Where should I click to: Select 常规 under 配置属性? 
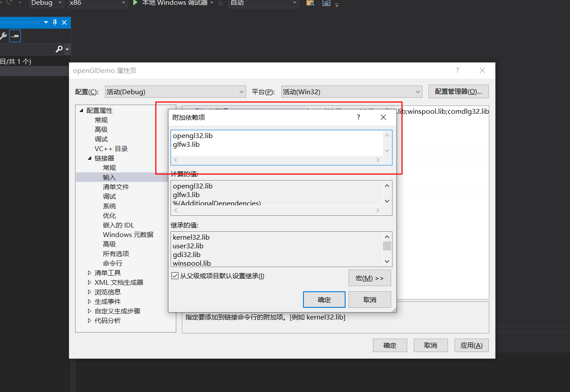point(101,120)
